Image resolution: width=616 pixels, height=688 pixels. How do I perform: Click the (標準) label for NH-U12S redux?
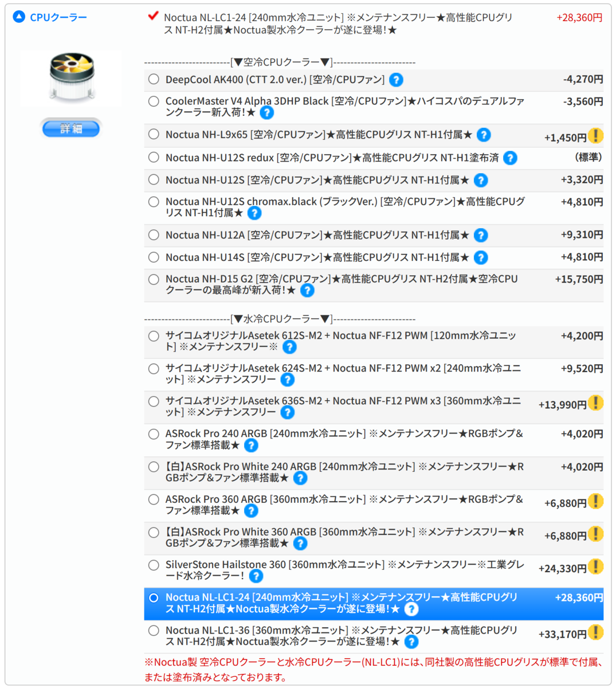point(588,157)
